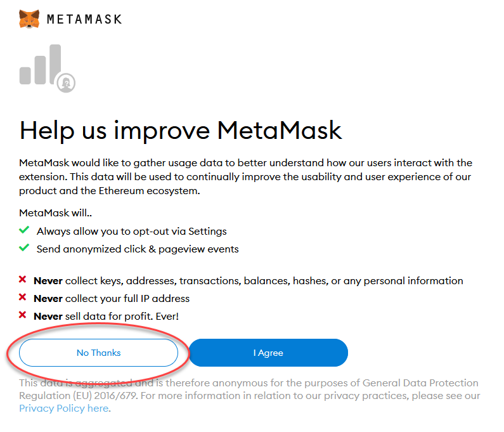Click the Send anonymized click & pageview text

(x=138, y=249)
